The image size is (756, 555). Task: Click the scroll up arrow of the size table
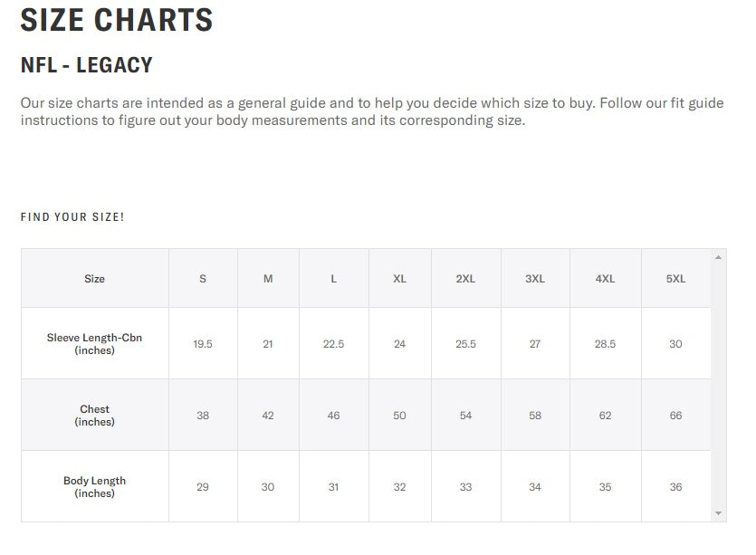(x=719, y=257)
